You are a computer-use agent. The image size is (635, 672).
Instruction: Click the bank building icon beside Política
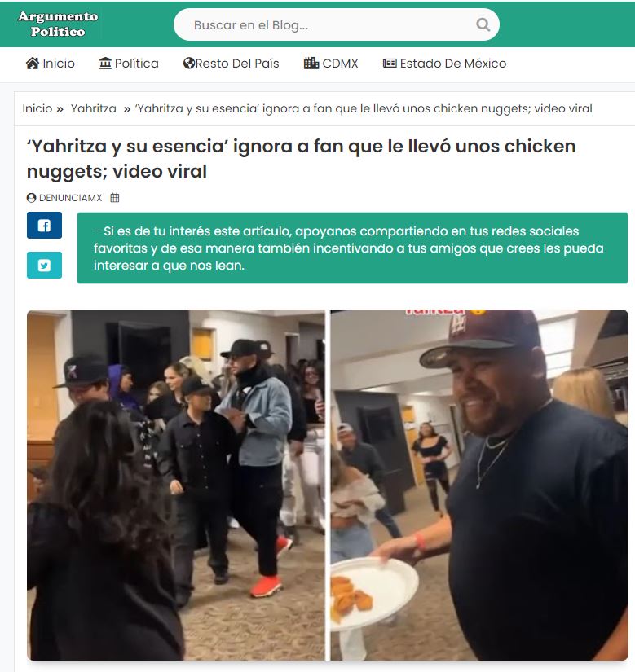pos(105,64)
